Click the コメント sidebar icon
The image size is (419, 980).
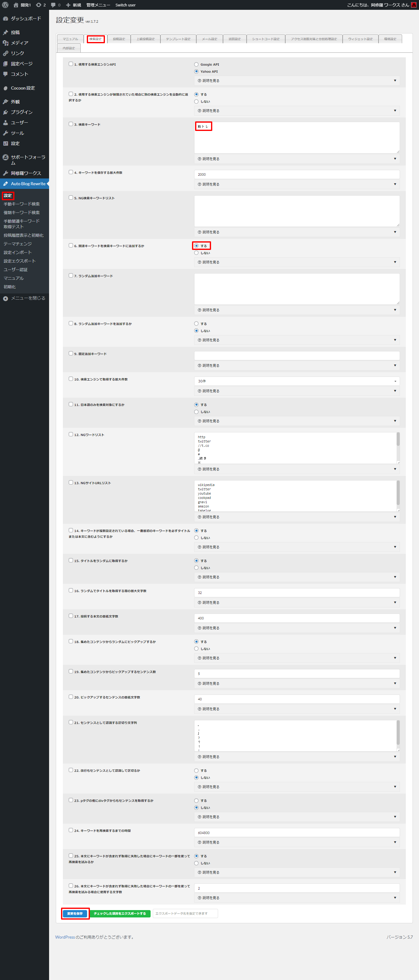5,74
